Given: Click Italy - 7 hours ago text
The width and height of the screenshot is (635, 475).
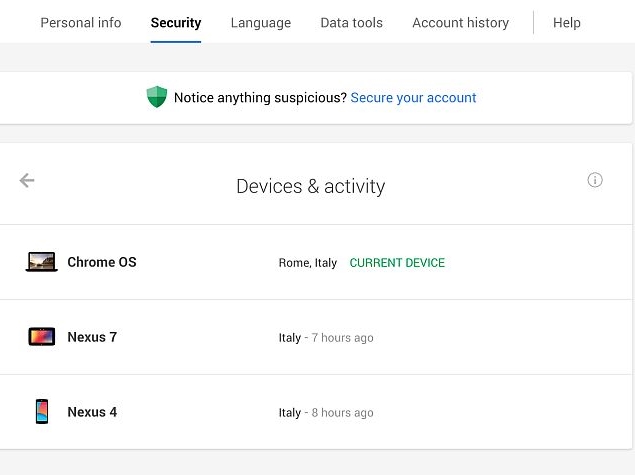Looking at the screenshot, I should (326, 338).
